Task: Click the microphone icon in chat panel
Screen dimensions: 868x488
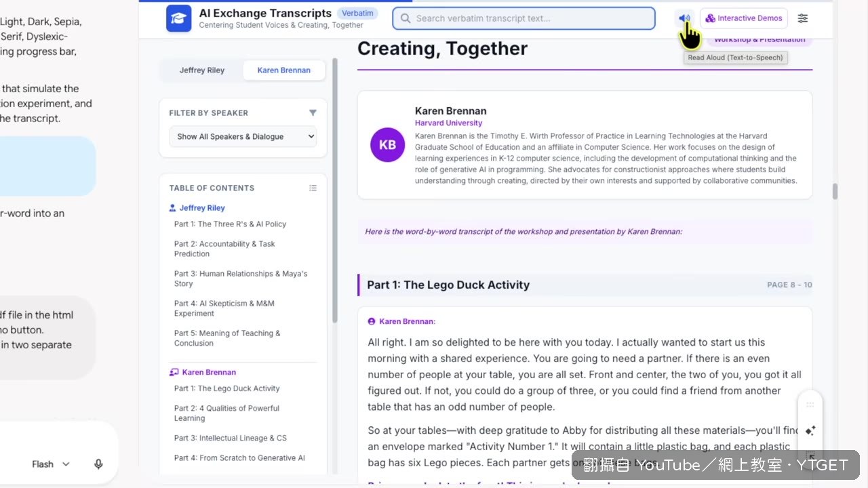Action: coord(98,464)
